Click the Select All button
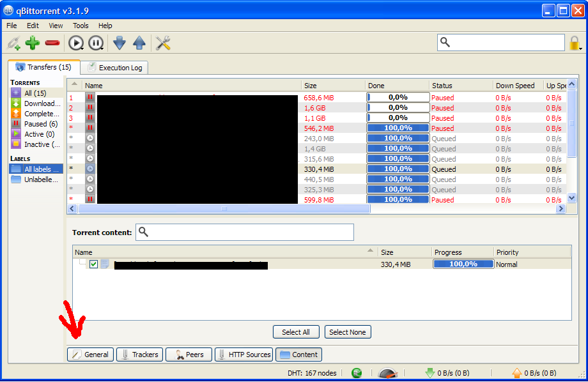 (296, 332)
